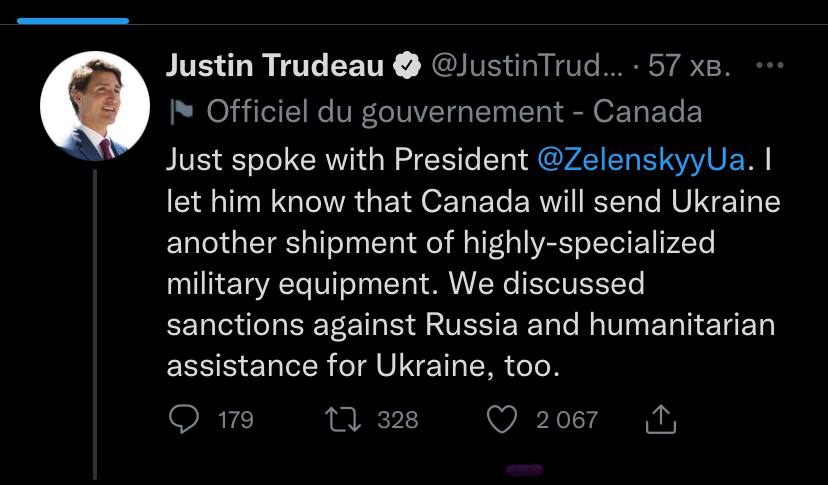
Task: Retweet the post using the arrows icon
Action: [343, 420]
